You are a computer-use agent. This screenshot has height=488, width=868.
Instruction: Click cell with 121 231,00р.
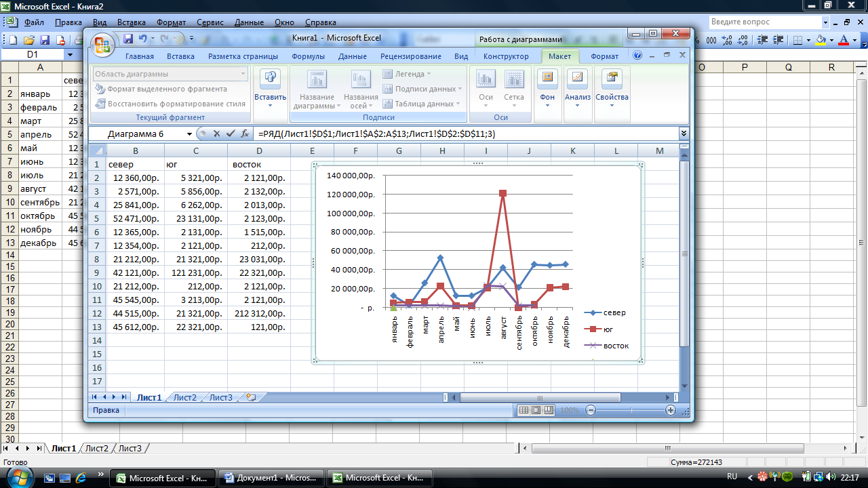tap(196, 272)
